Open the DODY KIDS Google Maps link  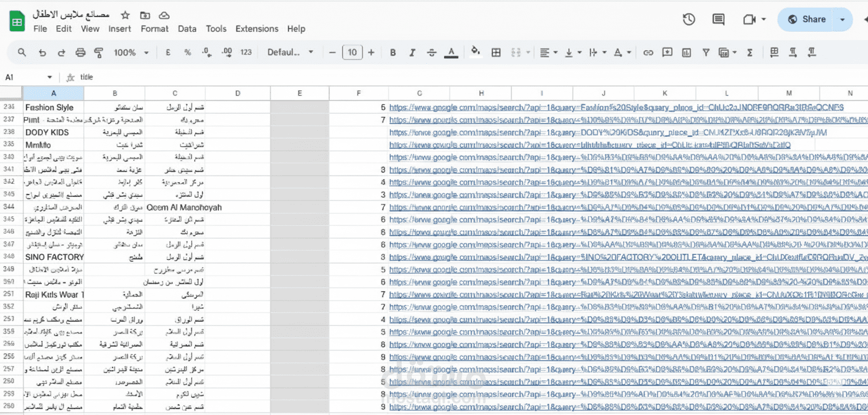[607, 133]
